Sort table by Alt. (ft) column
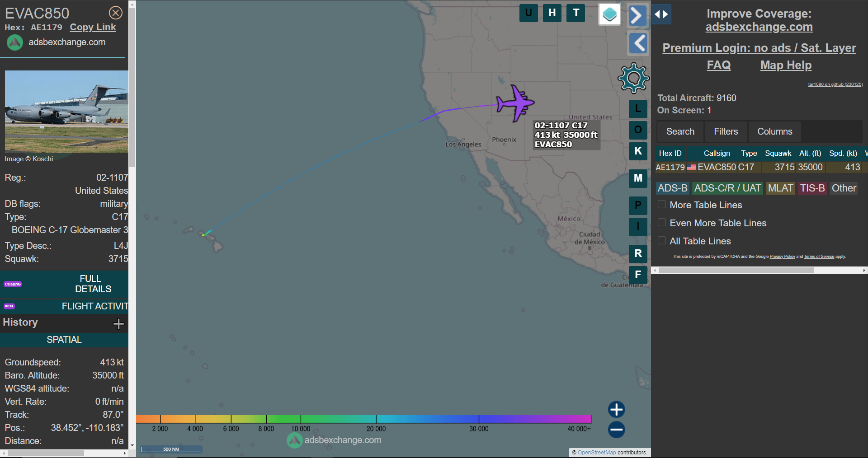This screenshot has width=868, height=458. 810,154
